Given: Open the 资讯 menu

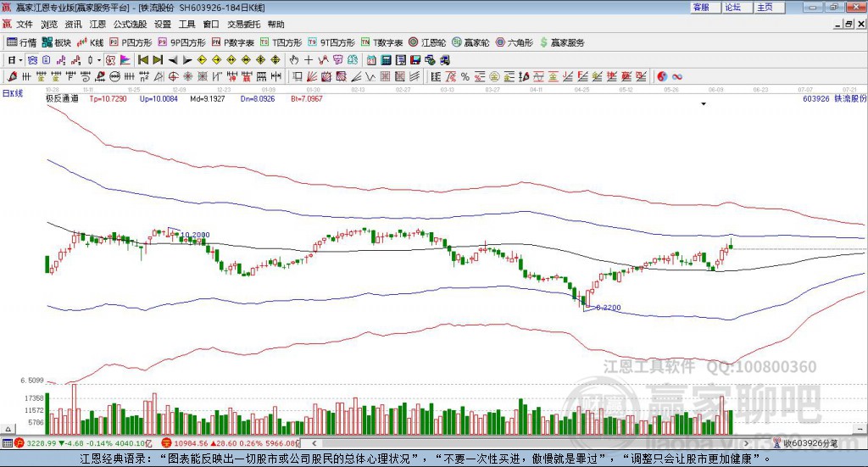Looking at the screenshot, I should [x=73, y=25].
